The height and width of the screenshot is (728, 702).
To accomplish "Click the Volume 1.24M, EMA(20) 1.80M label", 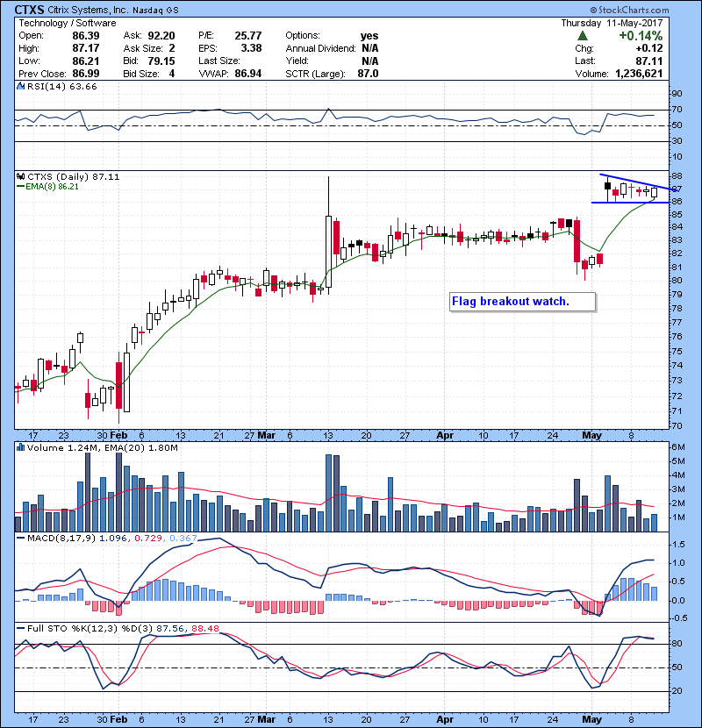I will tap(102, 447).
